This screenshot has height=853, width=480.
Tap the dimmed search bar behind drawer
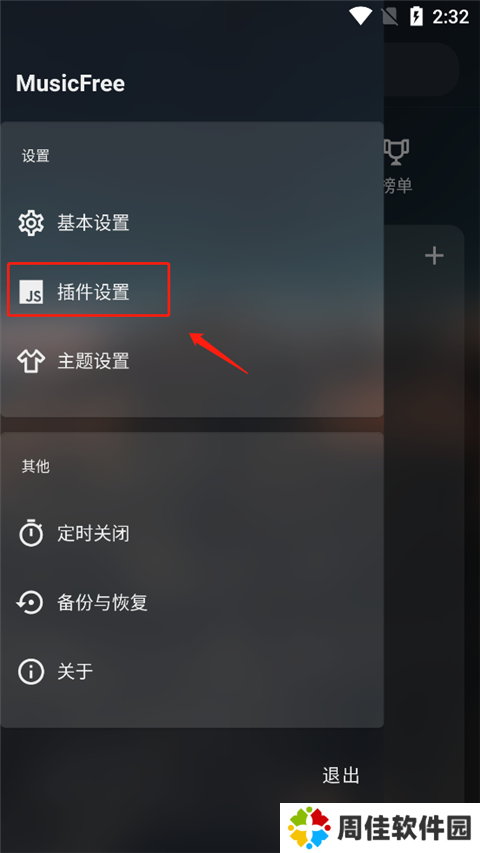pos(421,70)
